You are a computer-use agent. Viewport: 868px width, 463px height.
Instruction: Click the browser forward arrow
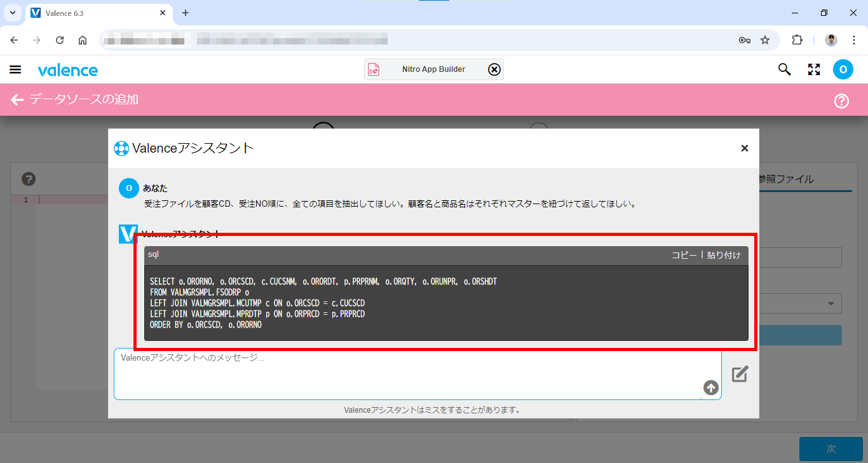click(x=37, y=40)
